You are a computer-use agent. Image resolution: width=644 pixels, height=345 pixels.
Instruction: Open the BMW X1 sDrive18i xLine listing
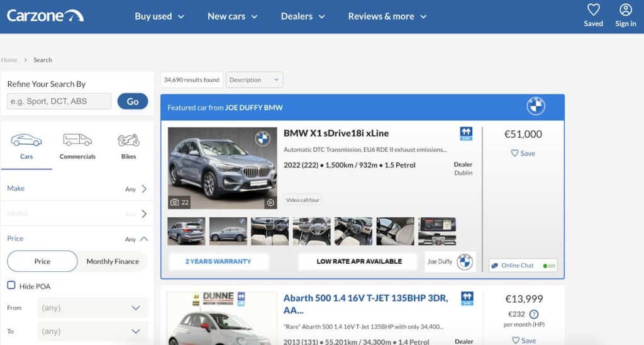(x=336, y=133)
